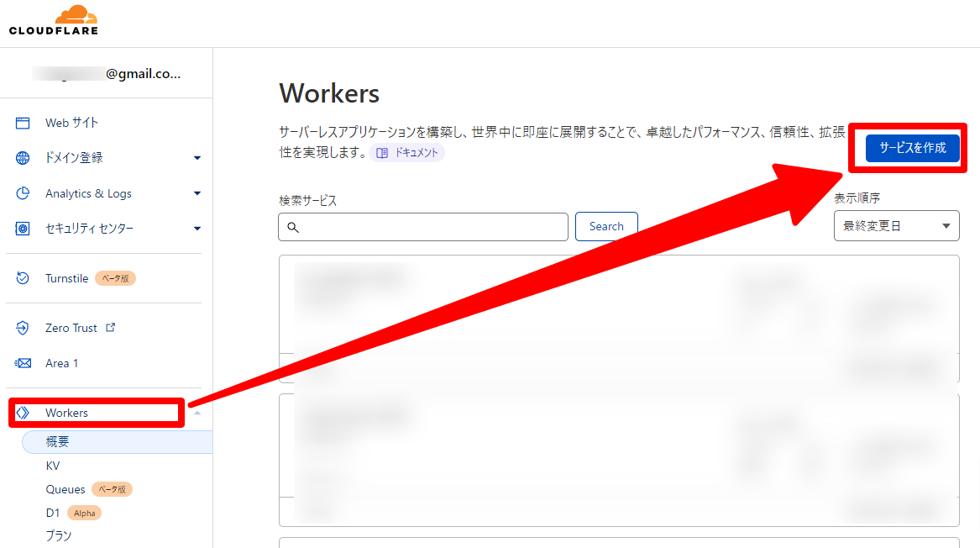Image resolution: width=980 pixels, height=548 pixels.
Task: Click the Workers page heading
Action: [329, 94]
